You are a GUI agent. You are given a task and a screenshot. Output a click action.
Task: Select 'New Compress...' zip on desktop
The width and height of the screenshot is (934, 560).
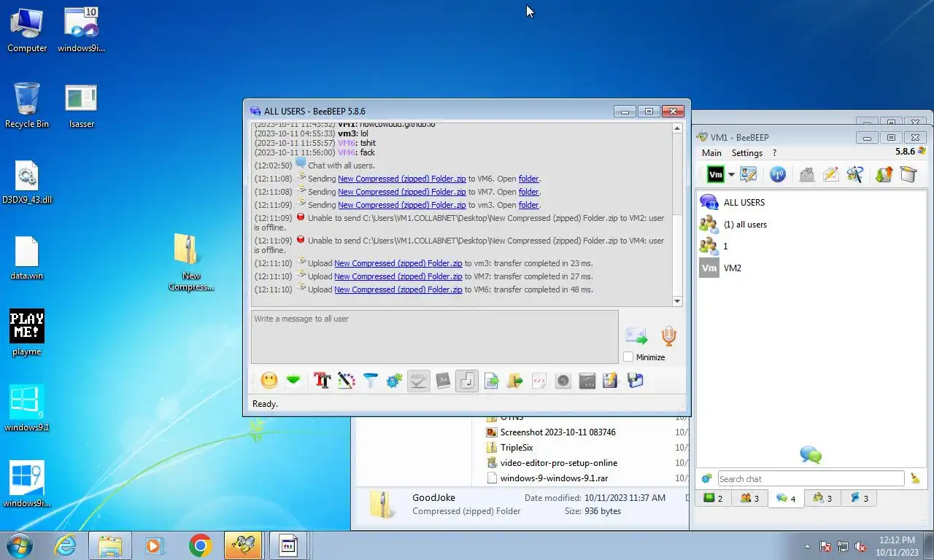click(190, 262)
